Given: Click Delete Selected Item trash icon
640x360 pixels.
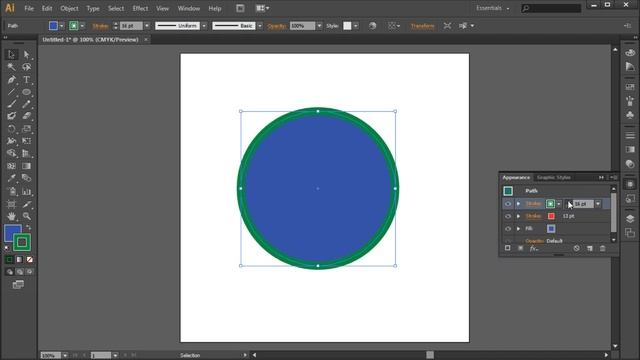Looking at the screenshot, I should tap(602, 248).
